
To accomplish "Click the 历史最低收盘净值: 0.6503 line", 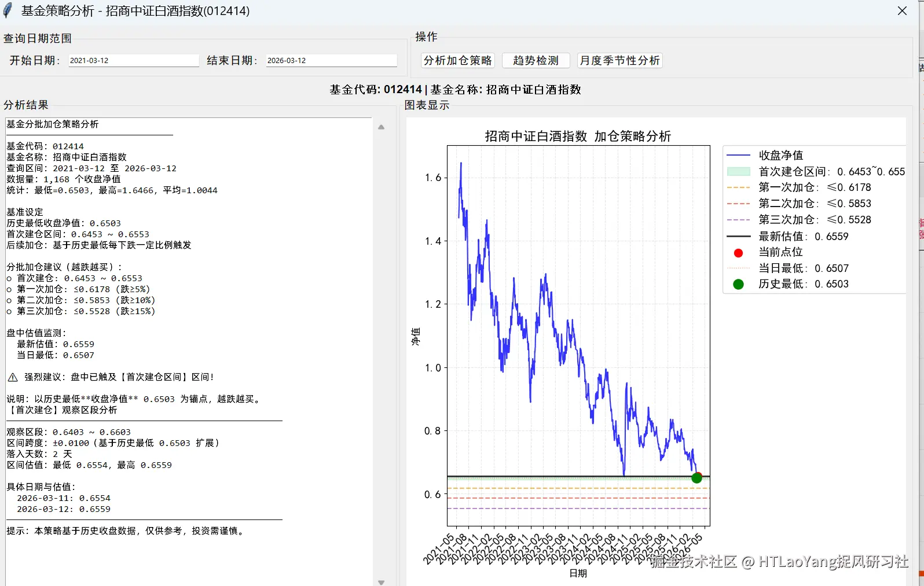I will point(64,223).
